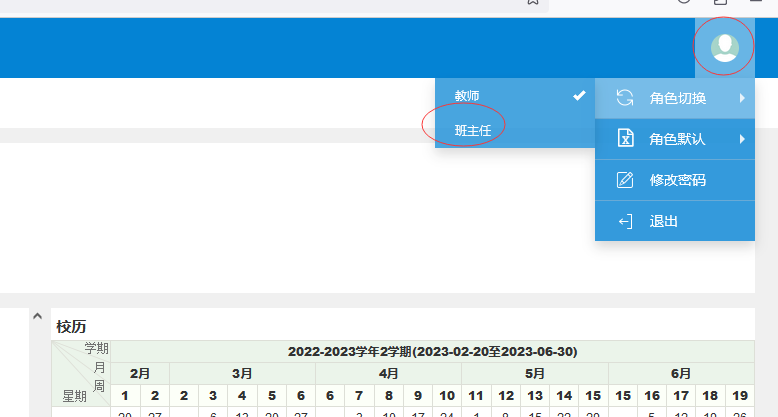
Task: Select the 6月 month header
Action: click(681, 373)
